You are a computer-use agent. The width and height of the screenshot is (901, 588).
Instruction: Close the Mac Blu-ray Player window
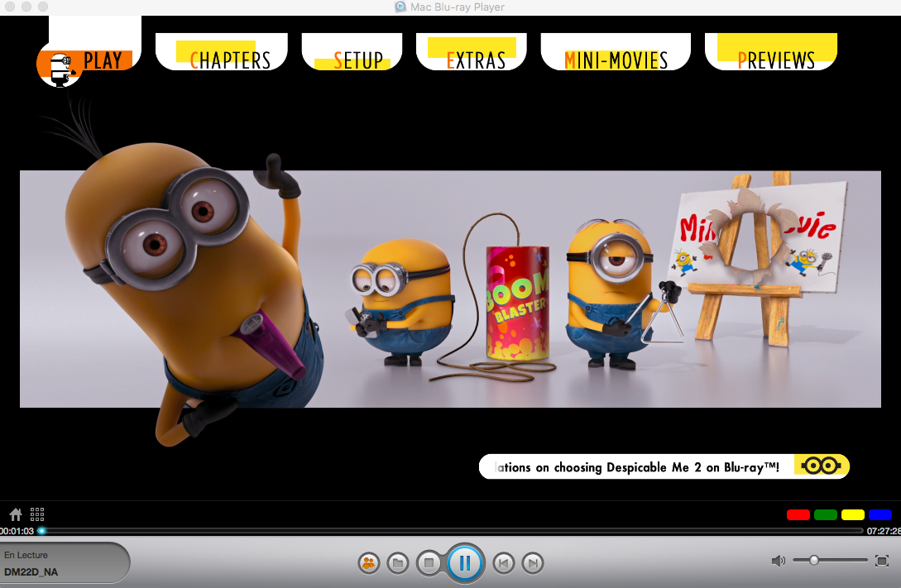10,7
